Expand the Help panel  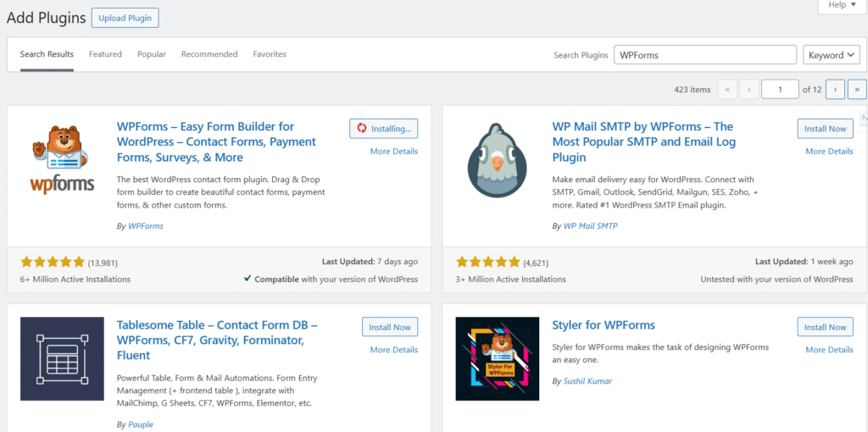coord(842,5)
